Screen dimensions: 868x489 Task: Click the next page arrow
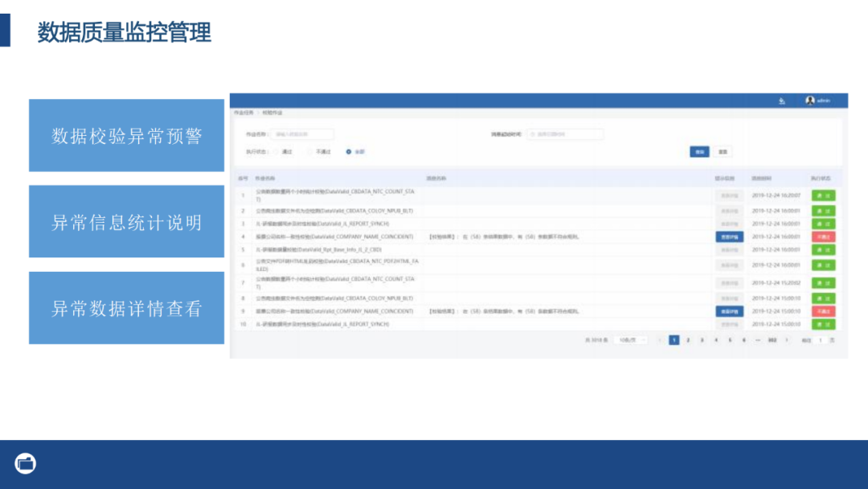pyautogui.click(x=786, y=340)
